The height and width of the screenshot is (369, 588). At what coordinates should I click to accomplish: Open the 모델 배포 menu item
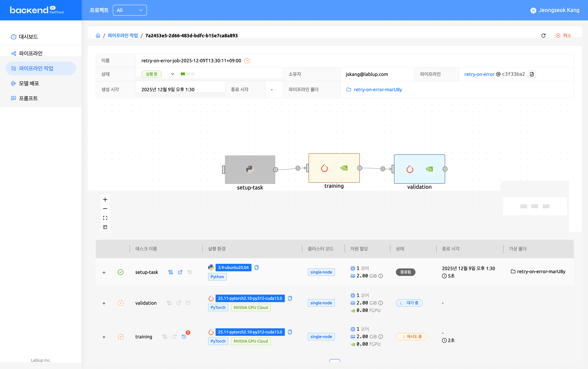tap(29, 83)
